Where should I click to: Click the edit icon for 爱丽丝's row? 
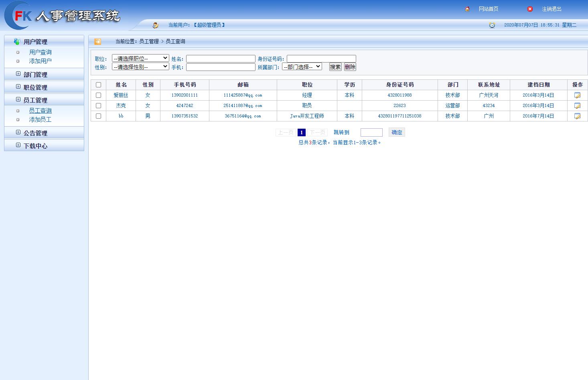(577, 95)
